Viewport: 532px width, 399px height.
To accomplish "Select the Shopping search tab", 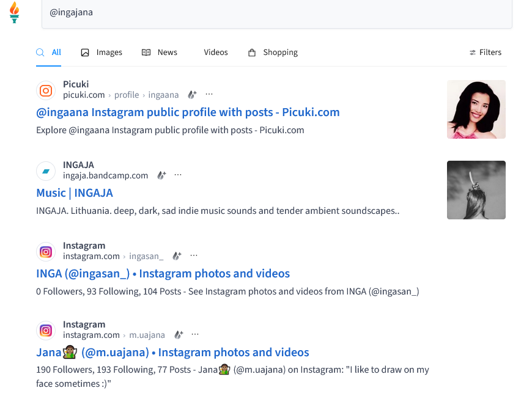I will pos(273,53).
